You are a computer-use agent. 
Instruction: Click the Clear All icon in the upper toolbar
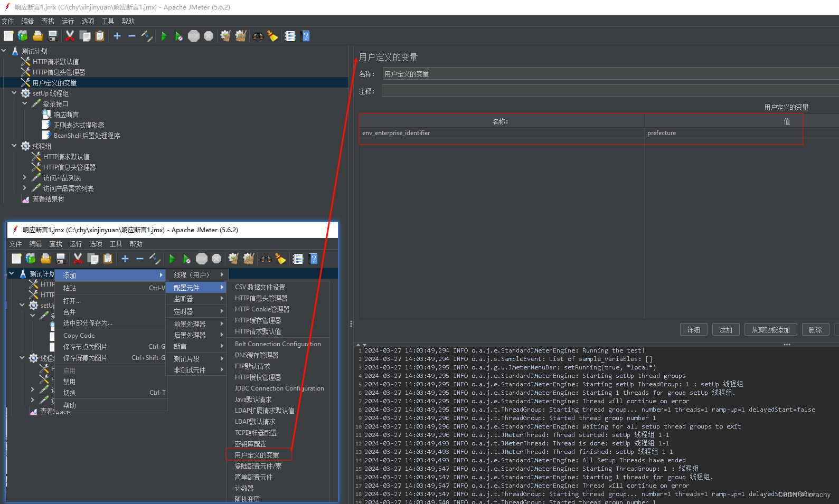(x=241, y=36)
